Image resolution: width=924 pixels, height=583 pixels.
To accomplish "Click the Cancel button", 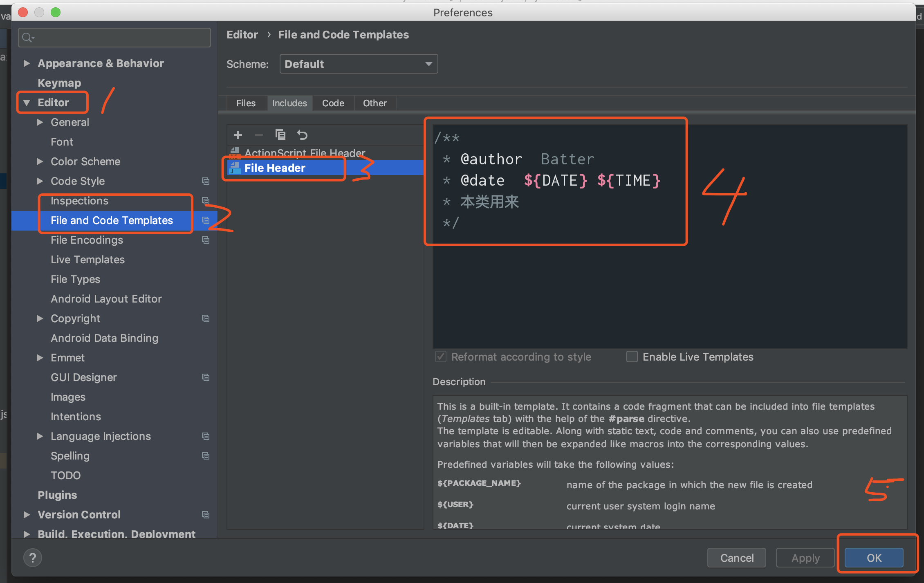I will click(736, 558).
